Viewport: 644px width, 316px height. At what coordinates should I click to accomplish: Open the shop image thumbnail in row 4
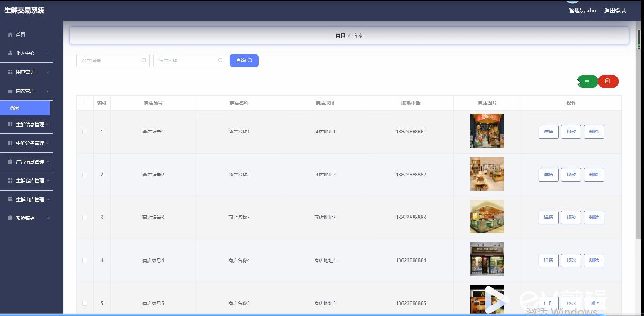[x=487, y=259]
